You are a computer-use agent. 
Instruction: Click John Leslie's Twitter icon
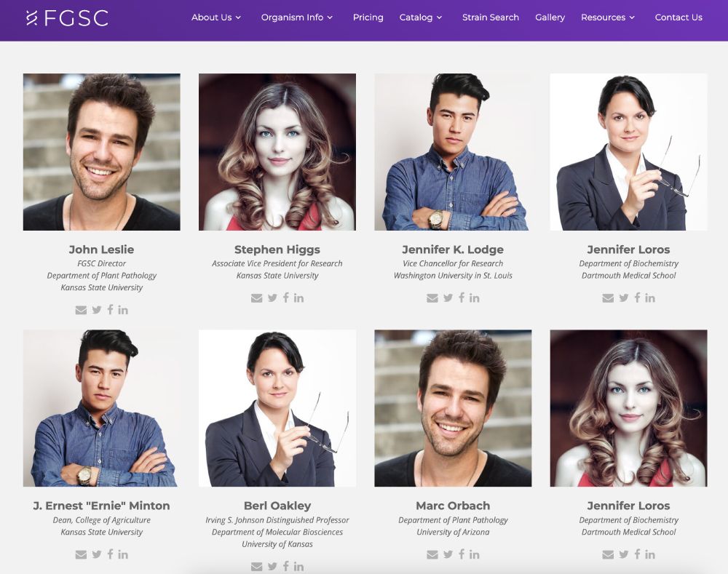[97, 310]
